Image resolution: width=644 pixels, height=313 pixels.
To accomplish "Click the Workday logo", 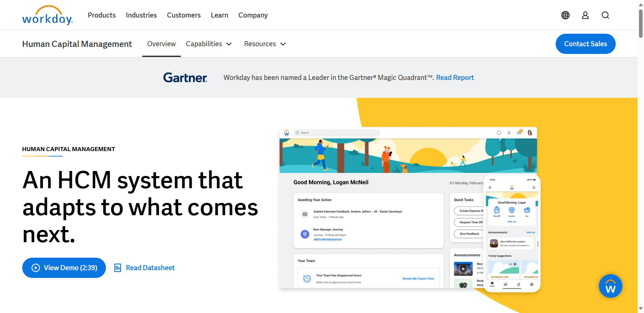I will point(48,15).
